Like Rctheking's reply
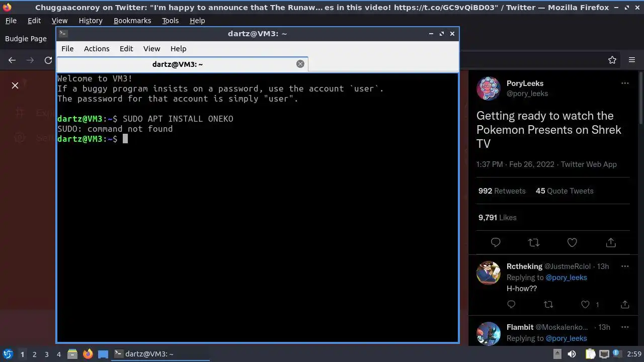The width and height of the screenshot is (644, 362). 585,304
